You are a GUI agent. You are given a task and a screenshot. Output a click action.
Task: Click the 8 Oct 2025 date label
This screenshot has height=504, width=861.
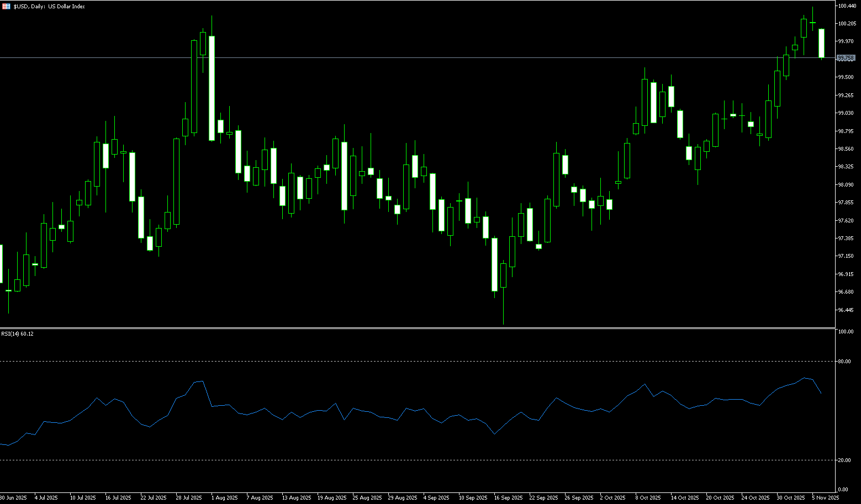[x=648, y=498]
